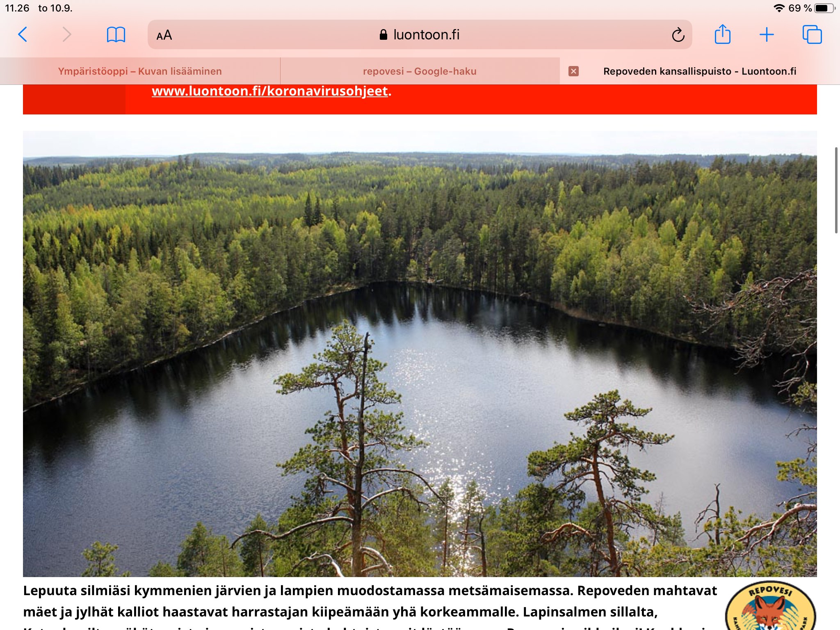Tap the battery status indicator
The image size is (840, 630).
824,8
